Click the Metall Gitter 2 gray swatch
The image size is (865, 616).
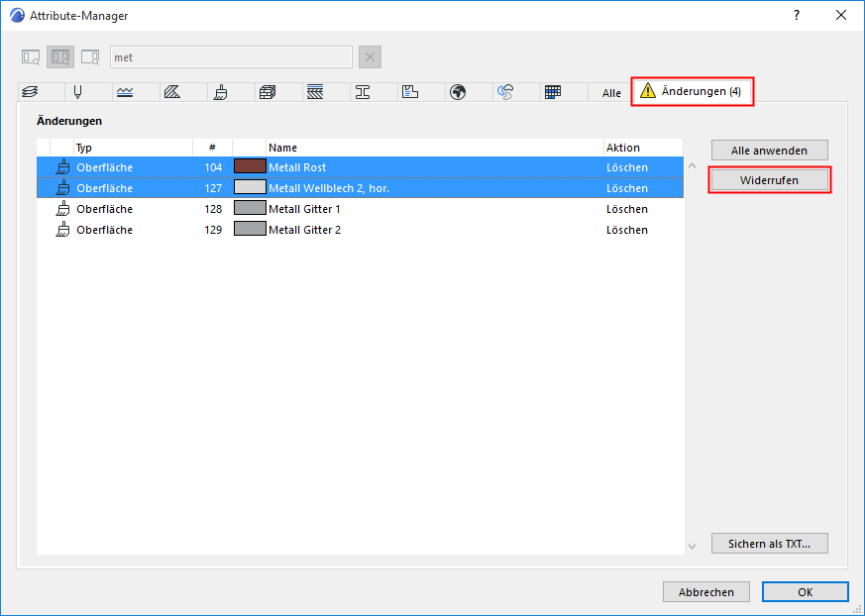point(250,229)
